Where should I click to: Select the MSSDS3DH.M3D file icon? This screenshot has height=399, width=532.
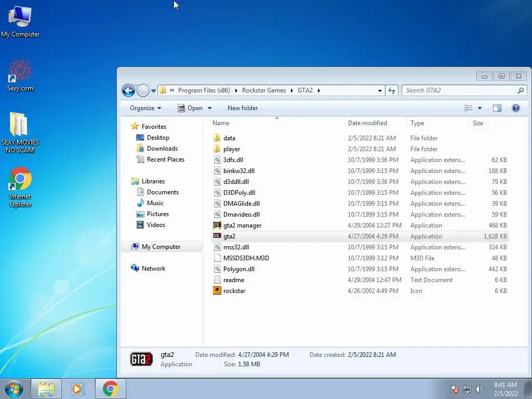tap(217, 258)
